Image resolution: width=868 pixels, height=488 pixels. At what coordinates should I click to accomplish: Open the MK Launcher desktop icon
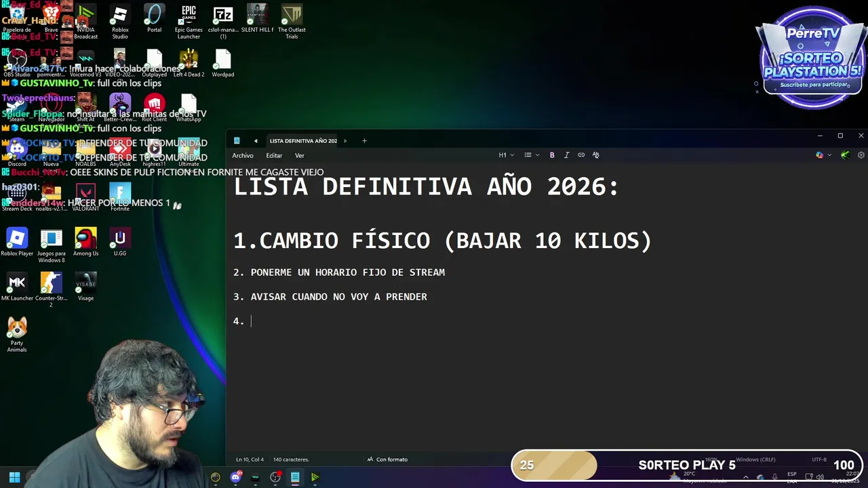tap(17, 287)
